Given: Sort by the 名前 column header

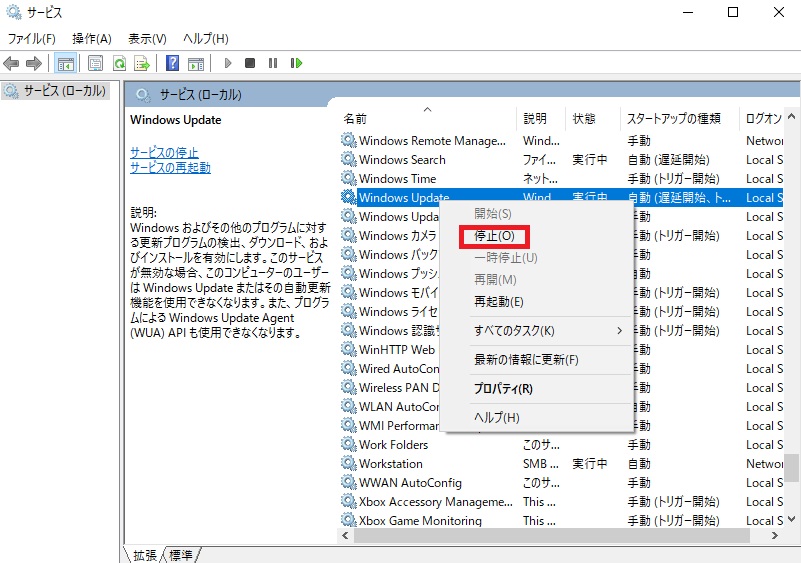Looking at the screenshot, I should pyautogui.click(x=356, y=118).
